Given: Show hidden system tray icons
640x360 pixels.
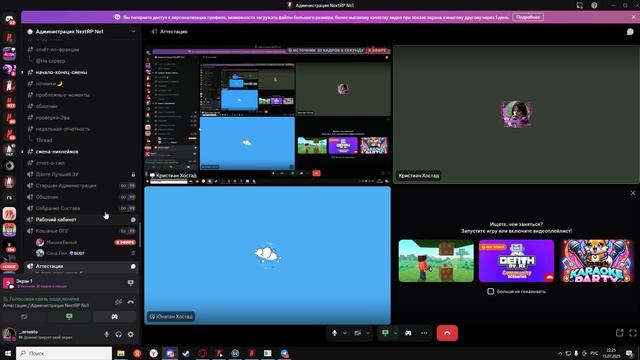Looking at the screenshot, I should 560,353.
